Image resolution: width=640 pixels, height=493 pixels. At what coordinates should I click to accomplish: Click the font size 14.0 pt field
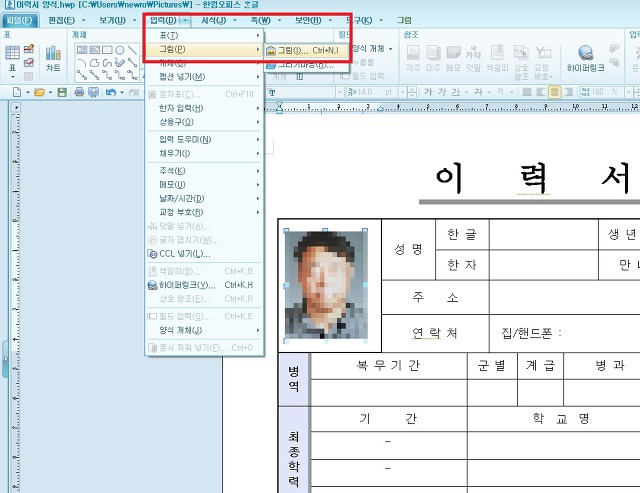[x=371, y=92]
